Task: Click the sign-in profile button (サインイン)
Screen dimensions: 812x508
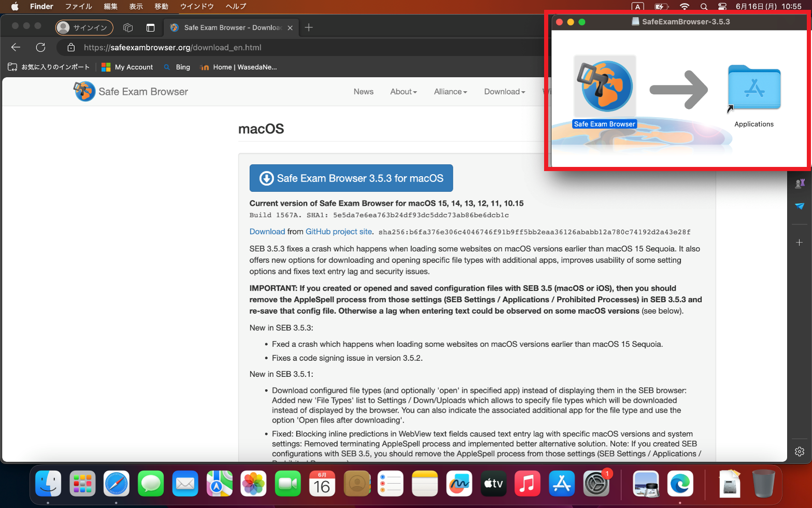Action: point(84,27)
